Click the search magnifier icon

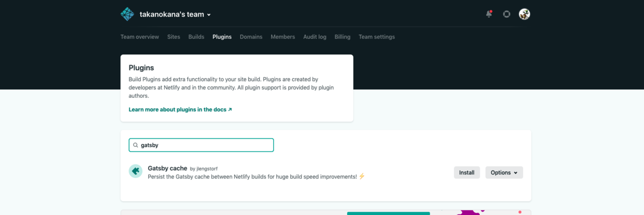[x=135, y=145]
